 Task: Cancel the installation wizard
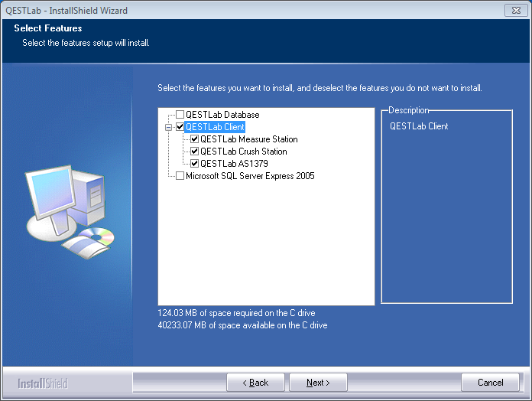coord(490,383)
